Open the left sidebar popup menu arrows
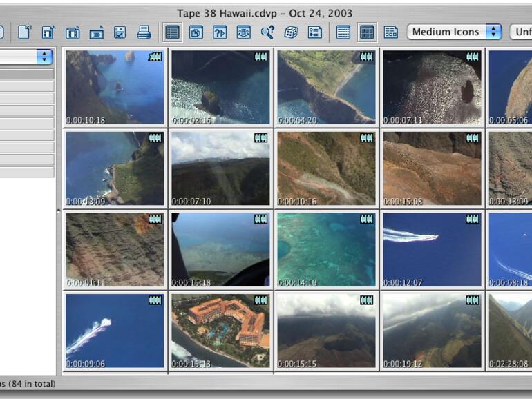 [x=44, y=57]
